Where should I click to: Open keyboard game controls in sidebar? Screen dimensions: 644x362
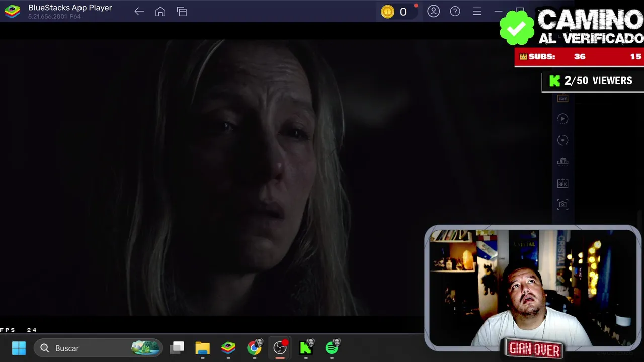[x=562, y=98]
